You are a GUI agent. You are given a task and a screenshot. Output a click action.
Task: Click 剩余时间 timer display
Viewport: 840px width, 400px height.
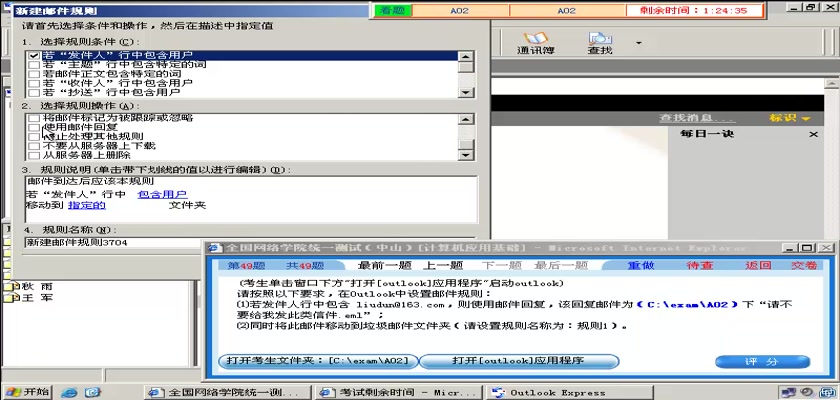pyautogui.click(x=695, y=10)
